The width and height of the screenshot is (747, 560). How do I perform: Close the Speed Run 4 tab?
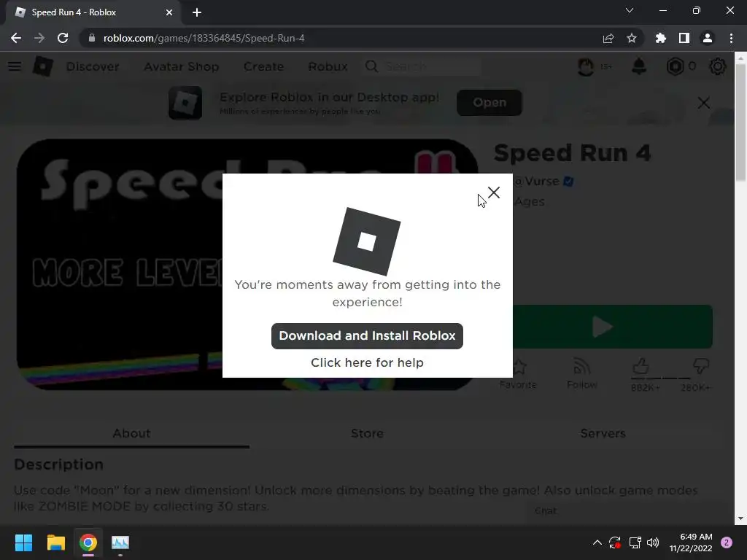169,12
